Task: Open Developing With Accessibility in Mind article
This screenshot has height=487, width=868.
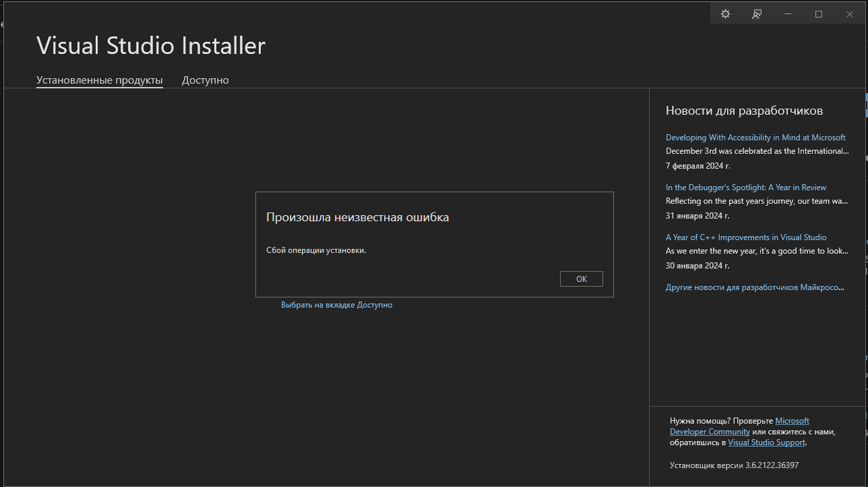Action: coord(755,138)
